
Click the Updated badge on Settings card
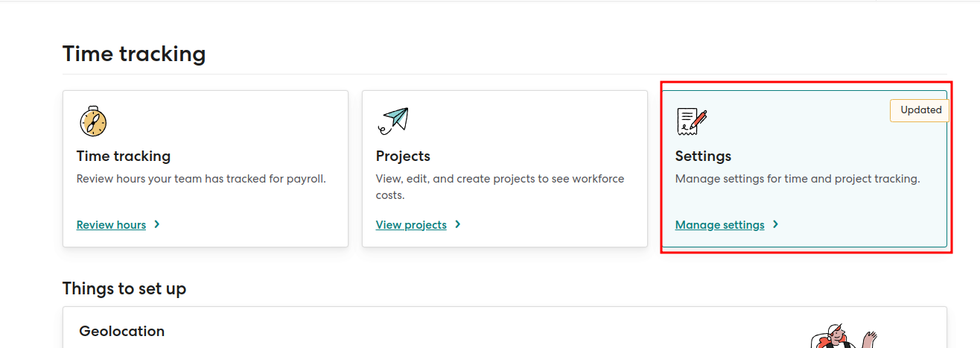920,110
